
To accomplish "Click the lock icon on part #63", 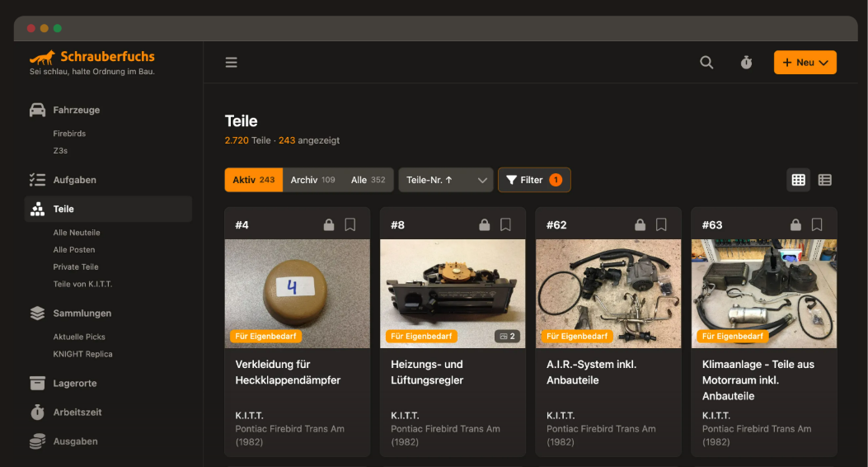I will point(795,224).
